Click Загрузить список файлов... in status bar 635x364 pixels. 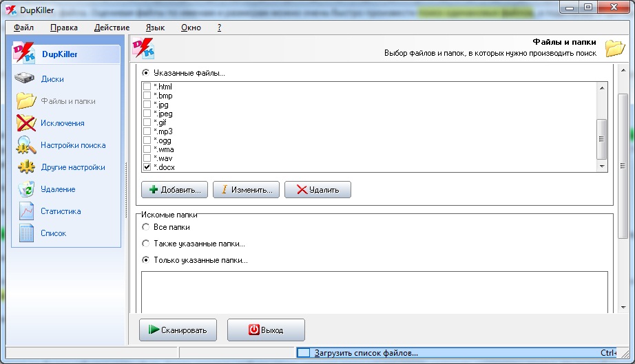(366, 353)
